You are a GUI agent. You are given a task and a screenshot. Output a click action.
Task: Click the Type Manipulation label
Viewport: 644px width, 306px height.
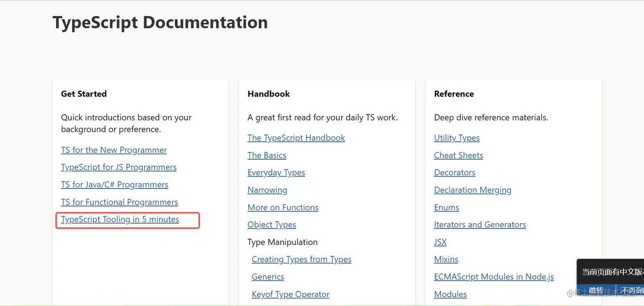click(282, 242)
